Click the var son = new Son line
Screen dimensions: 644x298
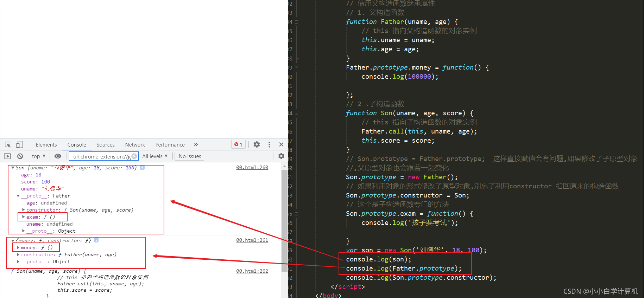(416, 250)
